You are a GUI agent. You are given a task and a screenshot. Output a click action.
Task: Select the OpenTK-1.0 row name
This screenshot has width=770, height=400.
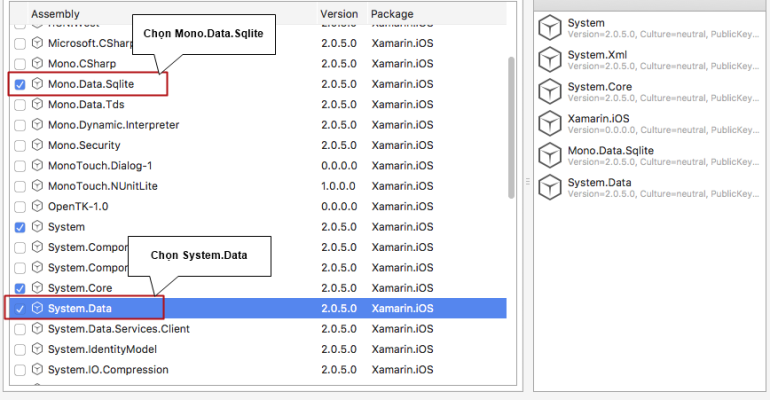pyautogui.click(x=78, y=207)
